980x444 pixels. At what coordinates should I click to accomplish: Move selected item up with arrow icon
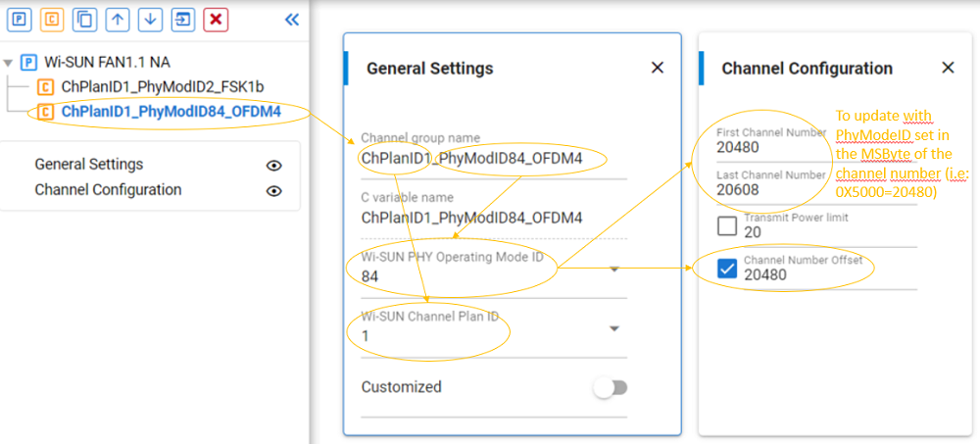[x=117, y=20]
